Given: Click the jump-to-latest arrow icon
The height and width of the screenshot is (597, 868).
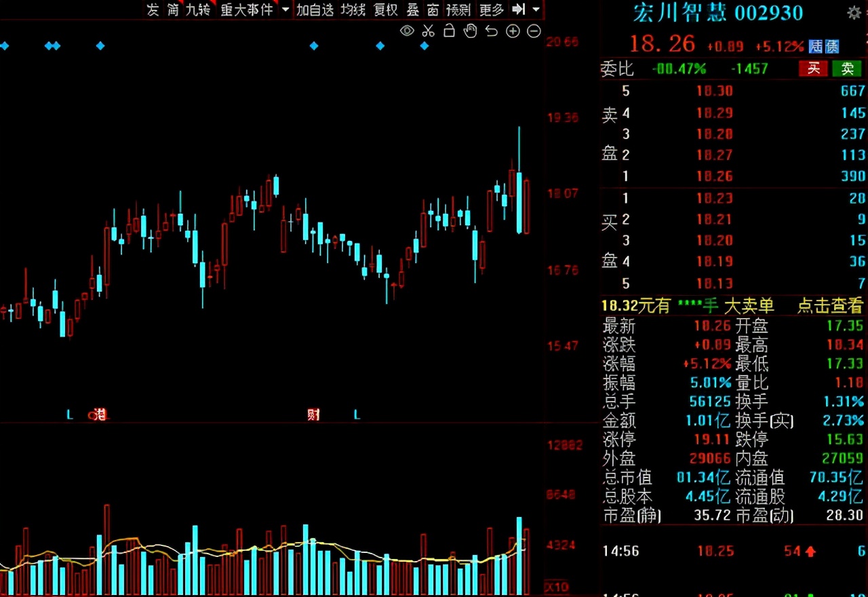Looking at the screenshot, I should [520, 9].
